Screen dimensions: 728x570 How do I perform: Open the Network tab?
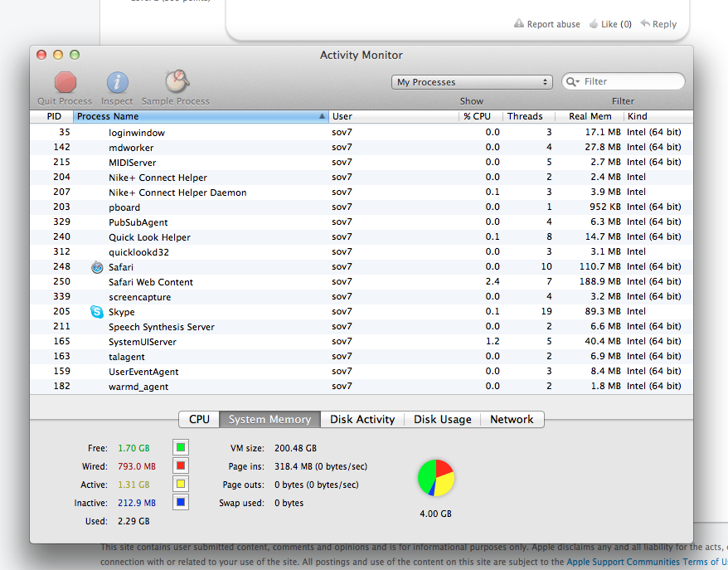point(512,419)
